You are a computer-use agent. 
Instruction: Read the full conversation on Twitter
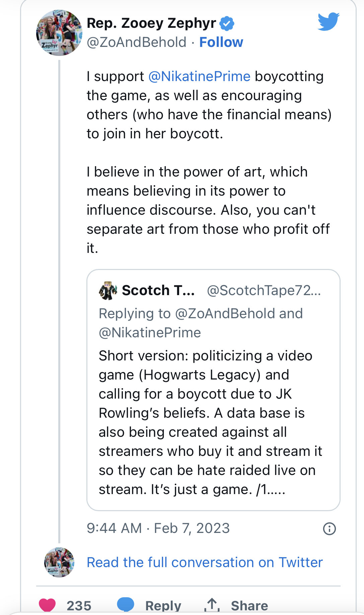click(x=205, y=562)
